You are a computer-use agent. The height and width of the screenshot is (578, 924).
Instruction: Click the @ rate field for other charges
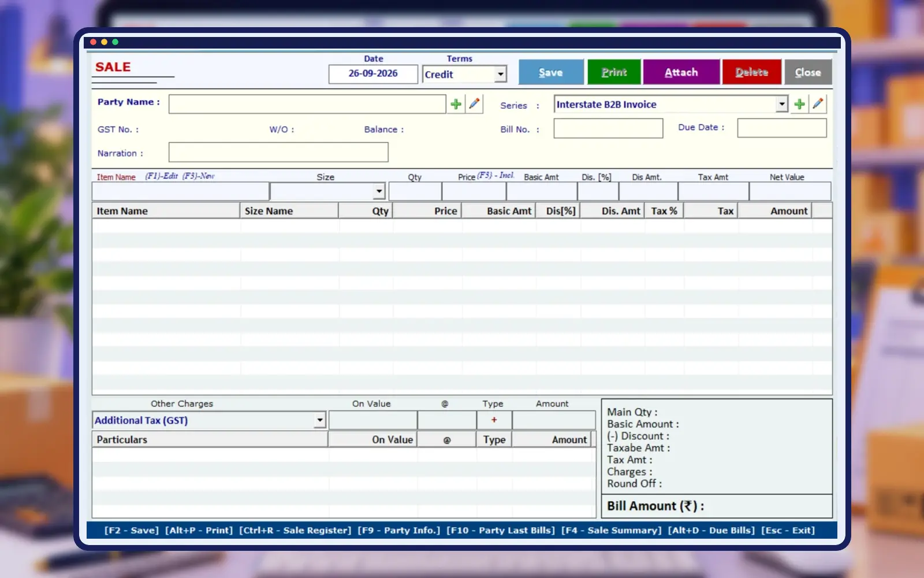tap(447, 420)
